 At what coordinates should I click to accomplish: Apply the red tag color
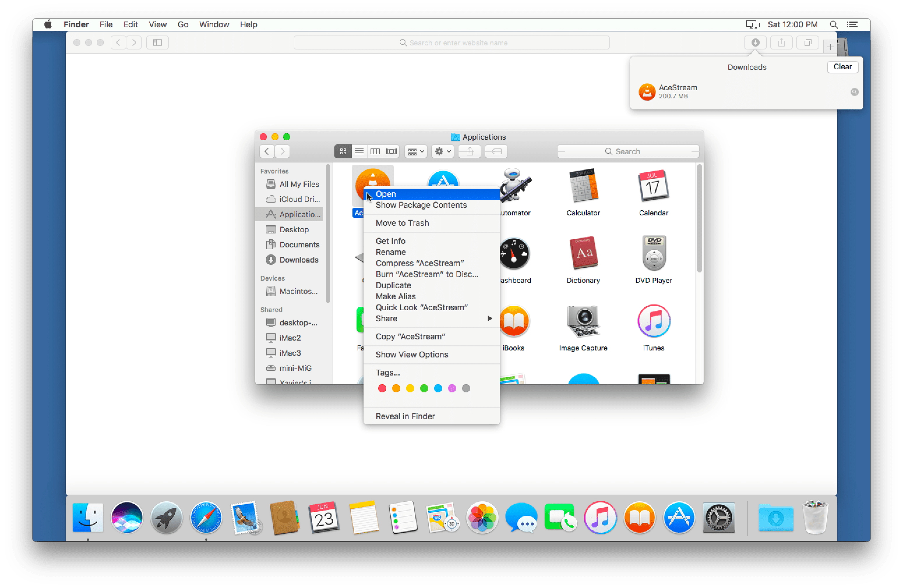[x=382, y=388]
